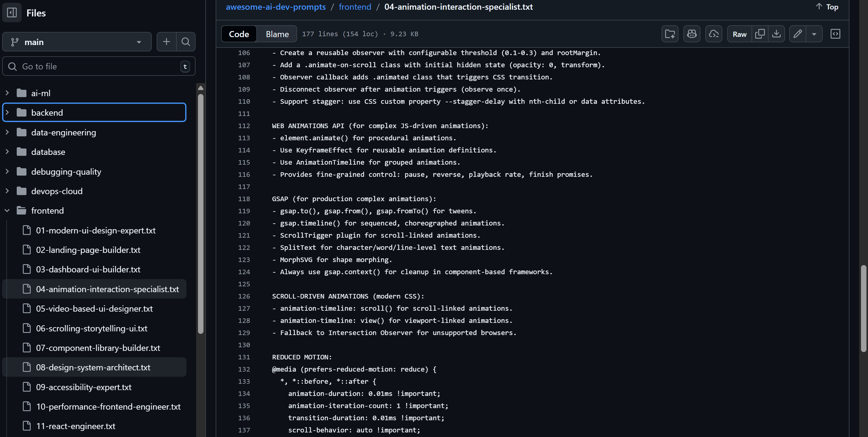Open the frontend breadcrumb link
Image resolution: width=868 pixels, height=437 pixels.
pos(355,7)
